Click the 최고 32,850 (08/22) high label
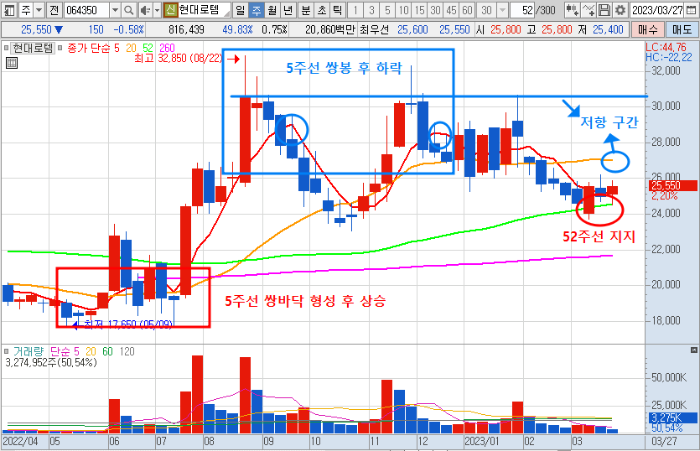This screenshot has height=451, width=700. (178, 58)
